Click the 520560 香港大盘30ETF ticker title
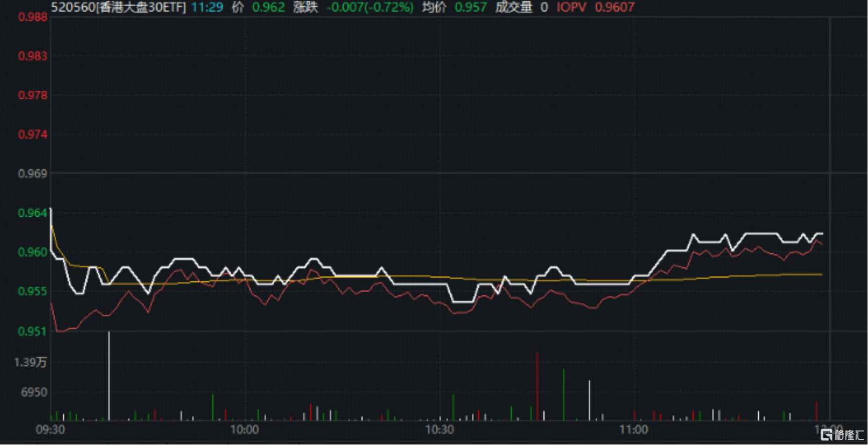This screenshot has width=868, height=445. [x=118, y=8]
